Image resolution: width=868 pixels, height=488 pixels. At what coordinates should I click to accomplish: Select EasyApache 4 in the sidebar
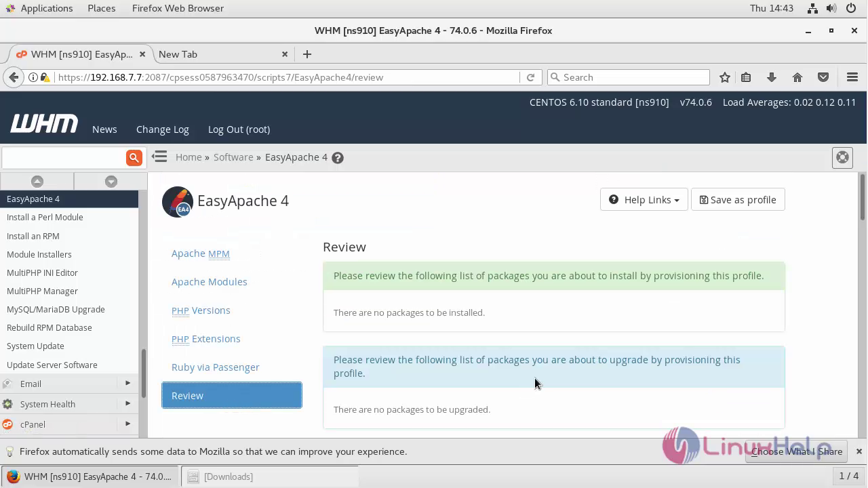click(68, 199)
